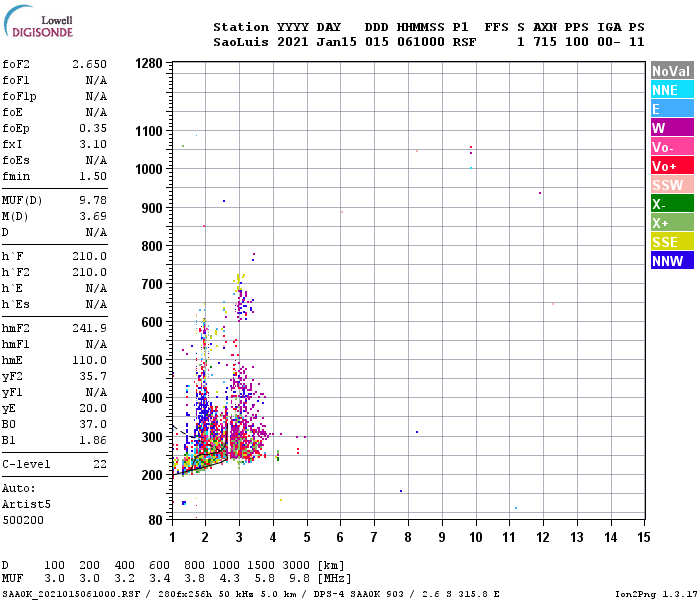Click the fxI value 3.10
Screen dimensions: 700x600
[x=93, y=144]
